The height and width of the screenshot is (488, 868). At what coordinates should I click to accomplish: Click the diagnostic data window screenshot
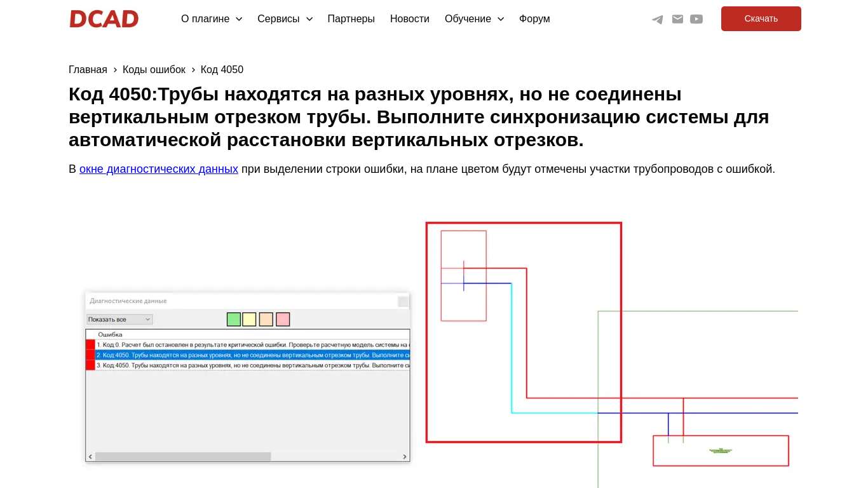[248, 377]
